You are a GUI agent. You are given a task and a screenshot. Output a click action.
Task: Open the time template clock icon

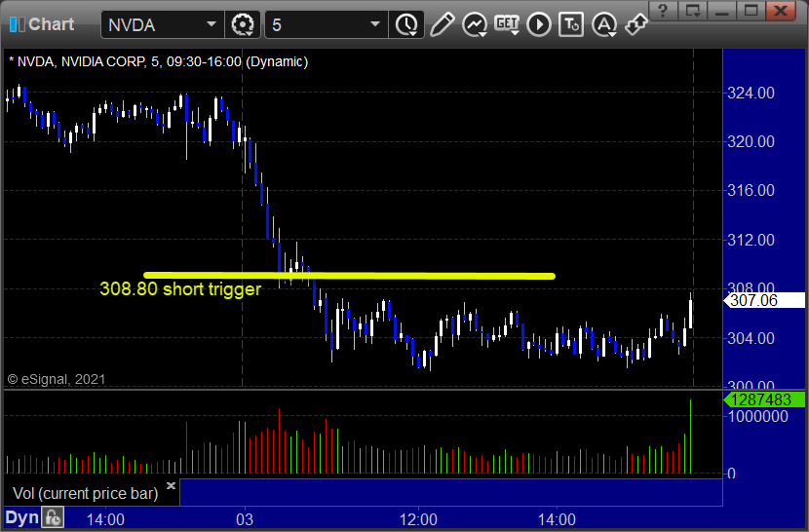pyautogui.click(x=406, y=24)
